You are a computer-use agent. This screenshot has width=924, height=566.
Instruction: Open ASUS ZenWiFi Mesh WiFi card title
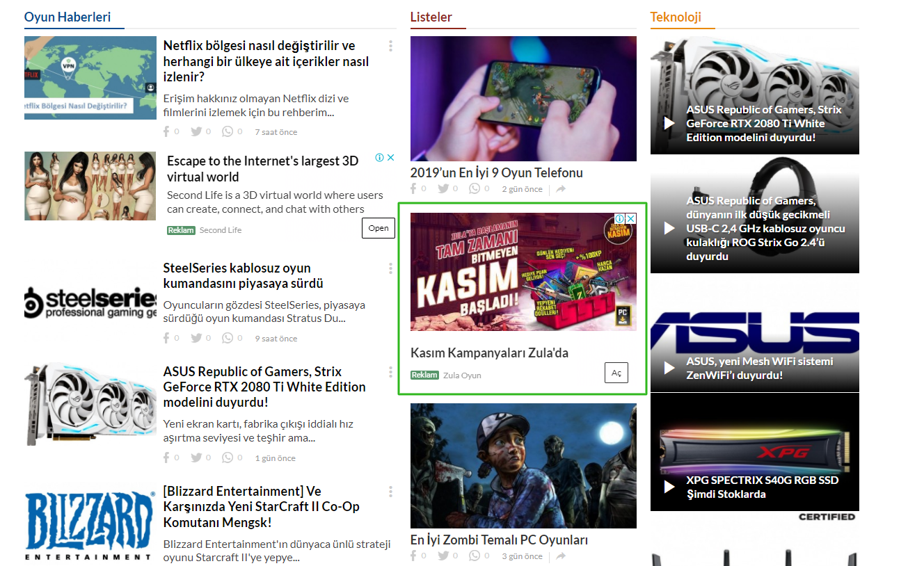click(760, 368)
